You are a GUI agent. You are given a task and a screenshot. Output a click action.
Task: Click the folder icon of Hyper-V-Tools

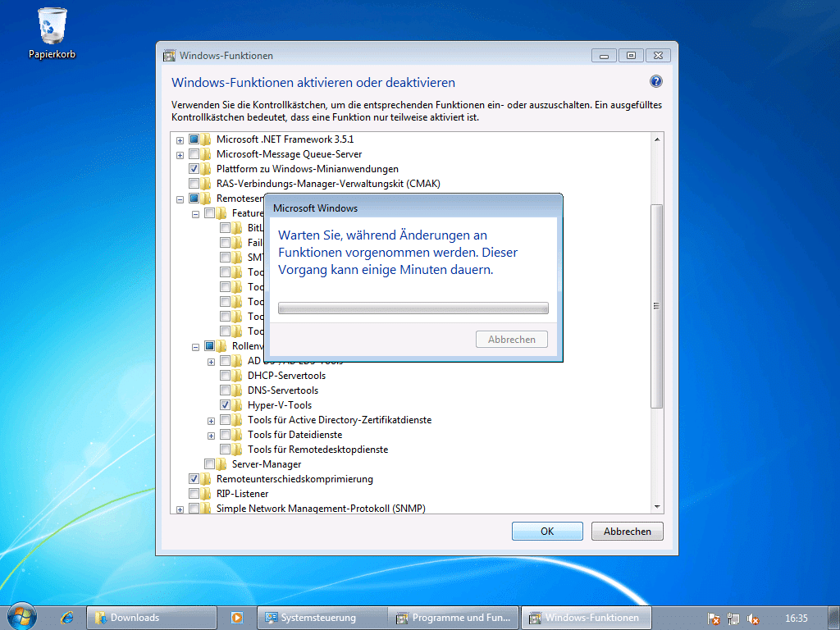point(237,405)
